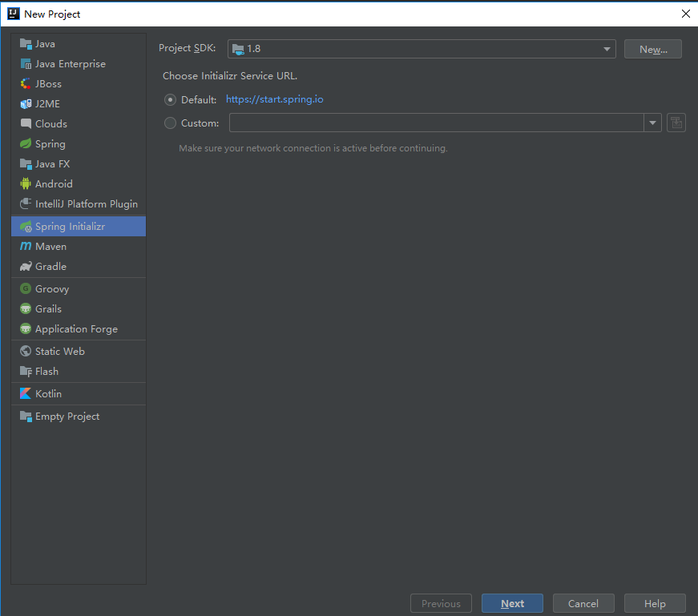
Task: Choose Groovy label in list
Action: pyautogui.click(x=52, y=289)
